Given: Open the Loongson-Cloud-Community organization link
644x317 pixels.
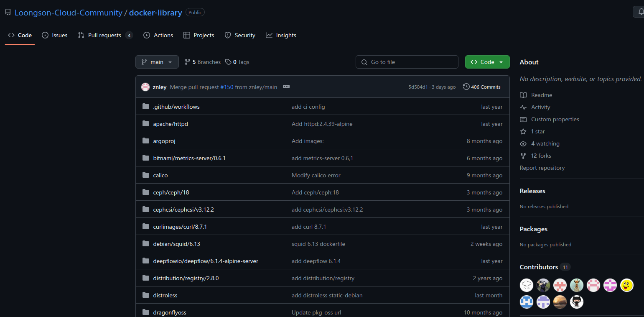Looking at the screenshot, I should pyautogui.click(x=69, y=13).
